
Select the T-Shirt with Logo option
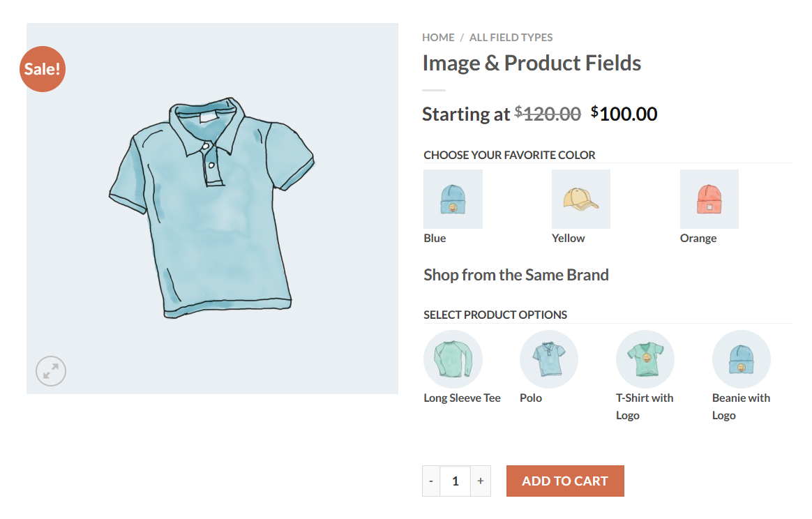pos(645,359)
